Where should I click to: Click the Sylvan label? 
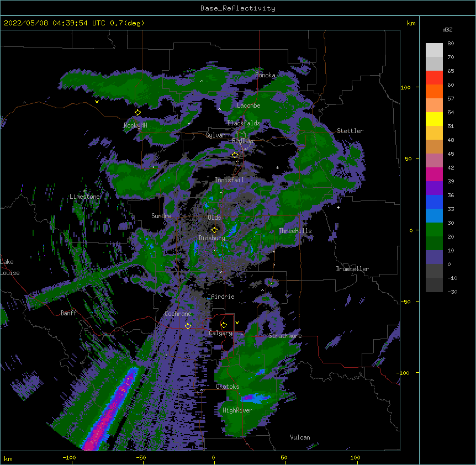point(215,135)
